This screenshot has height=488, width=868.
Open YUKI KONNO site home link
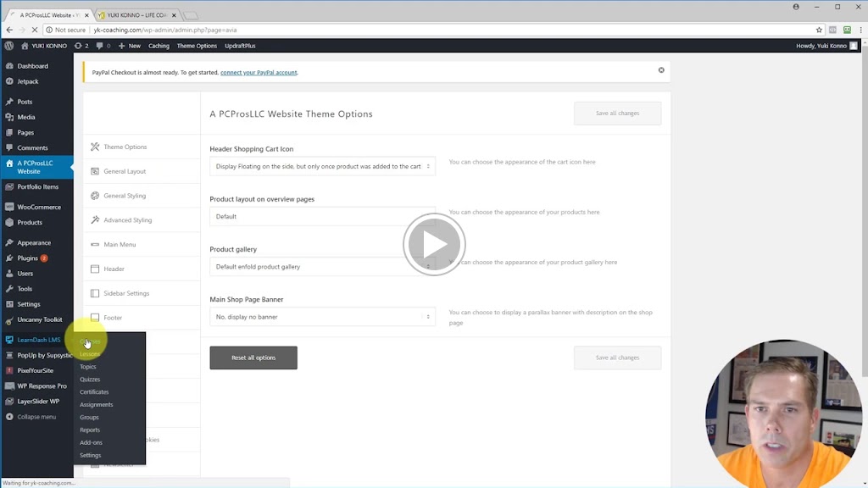click(x=44, y=46)
